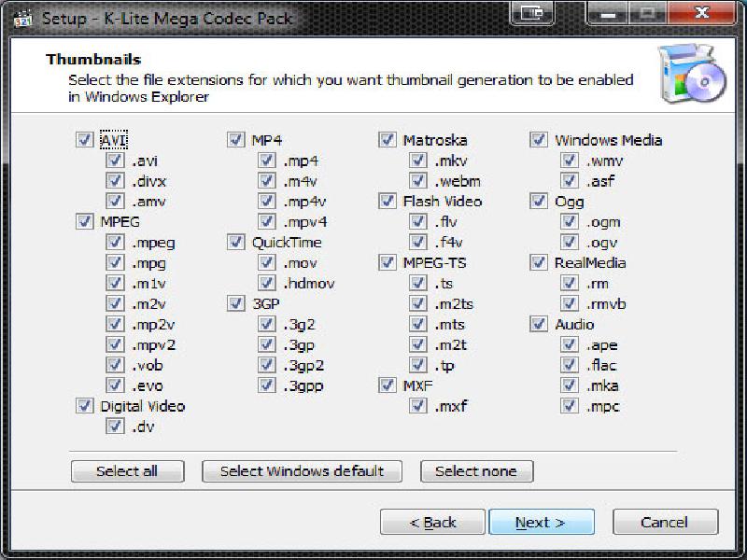Uncheck the Flash Video group checkbox
This screenshot has height=560, width=747.
pos(388,201)
